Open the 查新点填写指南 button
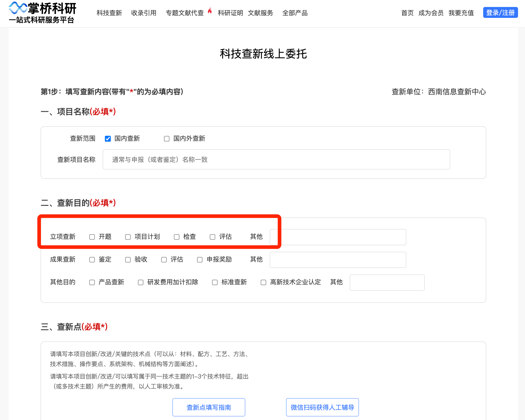Viewport: 525px width, 420px height. (209, 407)
